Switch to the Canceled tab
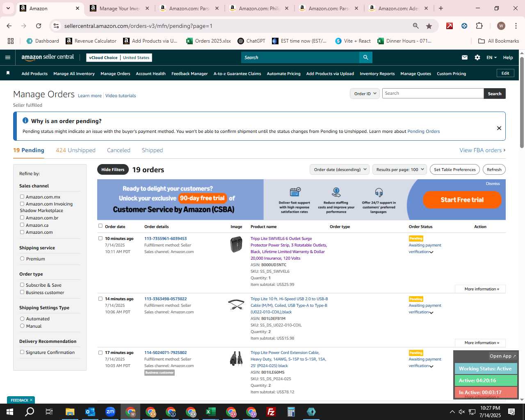The width and height of the screenshot is (525, 420). (119, 150)
